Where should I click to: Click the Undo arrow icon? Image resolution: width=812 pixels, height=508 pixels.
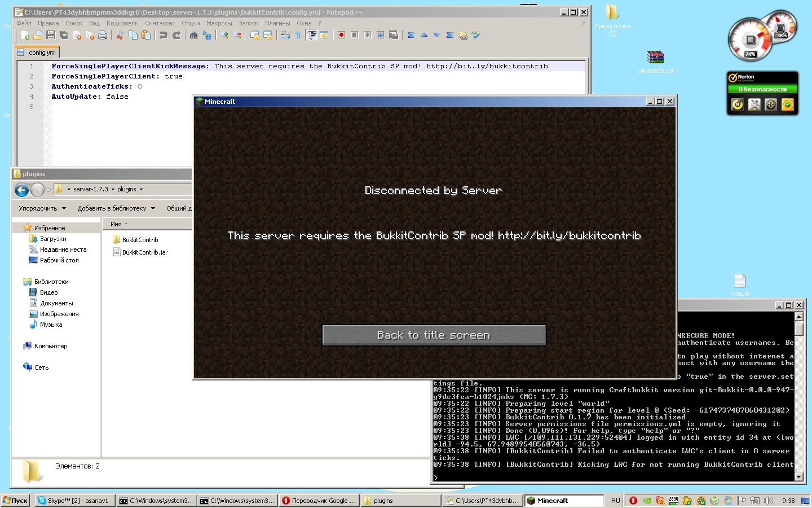(163, 35)
